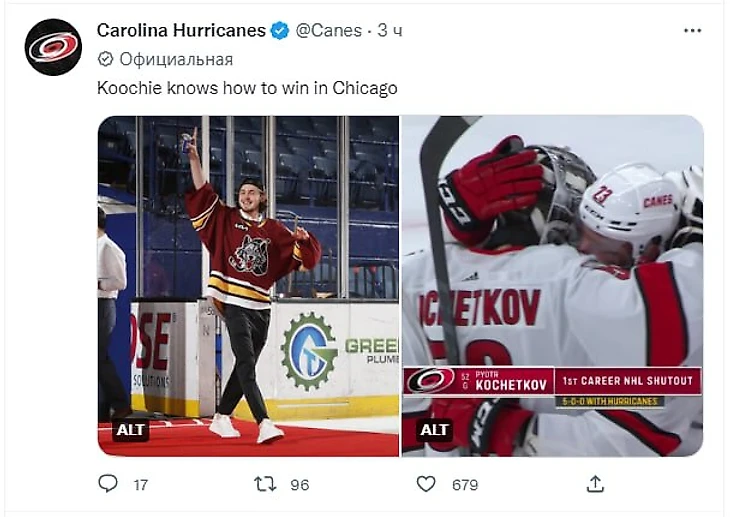Click the @Canes handle

[x=328, y=31]
